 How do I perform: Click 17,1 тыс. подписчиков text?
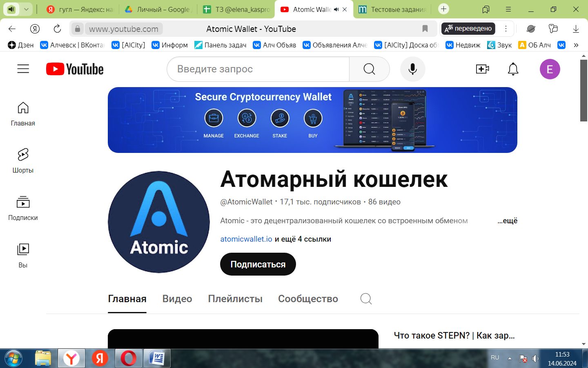point(320,202)
